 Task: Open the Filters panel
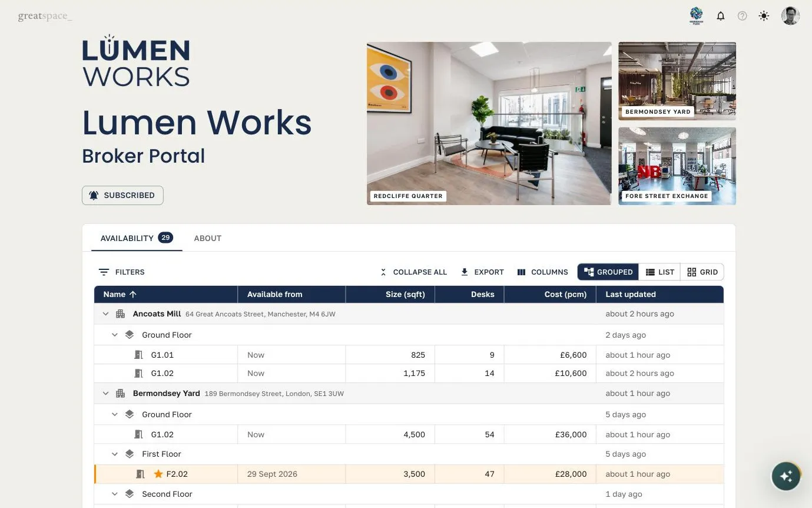click(x=122, y=272)
